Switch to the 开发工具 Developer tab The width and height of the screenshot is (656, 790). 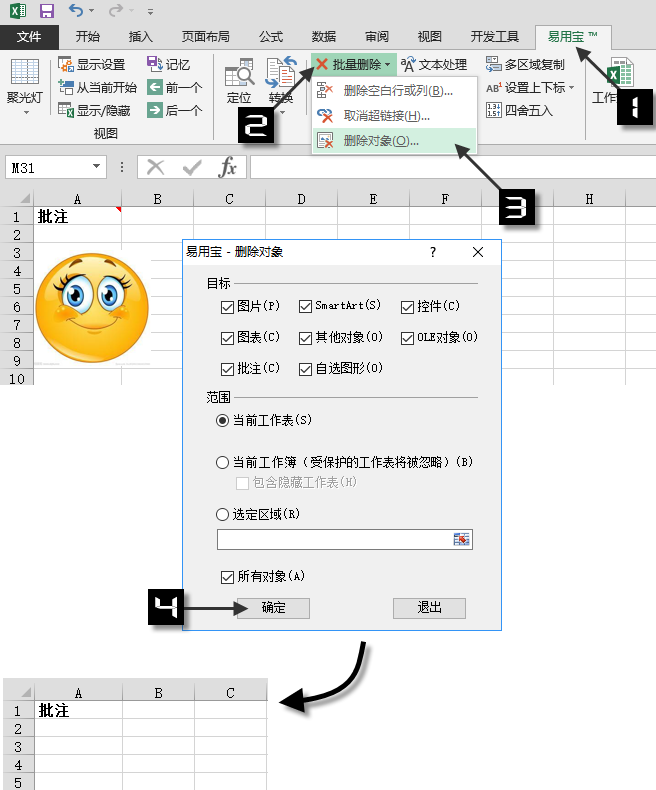(x=495, y=37)
